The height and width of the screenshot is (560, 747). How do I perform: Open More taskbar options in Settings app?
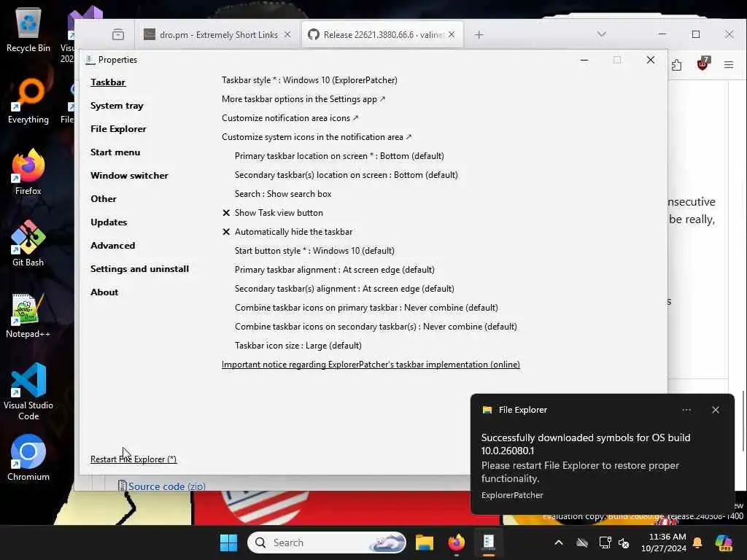click(x=303, y=99)
